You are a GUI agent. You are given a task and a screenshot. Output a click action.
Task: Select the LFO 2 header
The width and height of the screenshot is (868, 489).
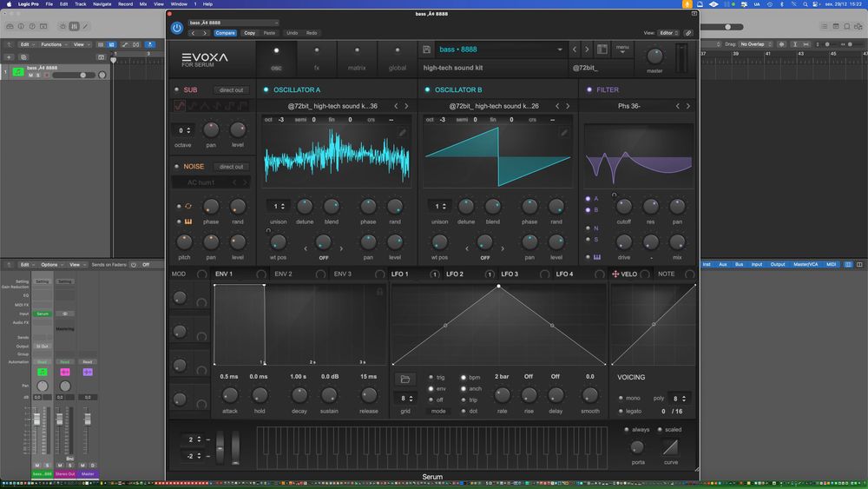pyautogui.click(x=455, y=274)
